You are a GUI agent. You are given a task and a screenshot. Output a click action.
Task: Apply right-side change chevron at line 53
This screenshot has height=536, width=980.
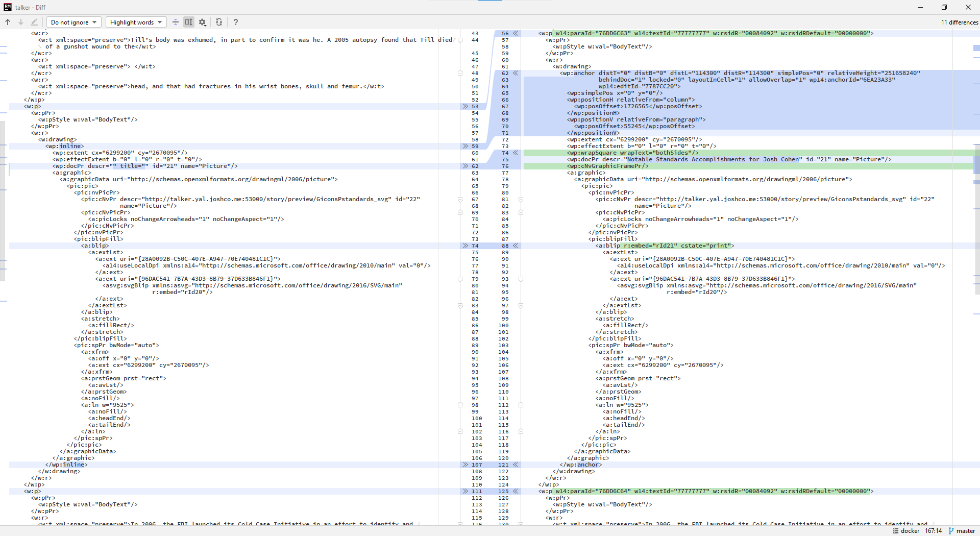coord(465,106)
